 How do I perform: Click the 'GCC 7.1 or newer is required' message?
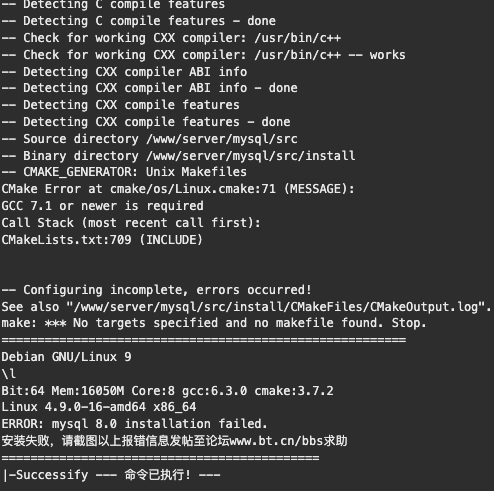(x=102, y=206)
